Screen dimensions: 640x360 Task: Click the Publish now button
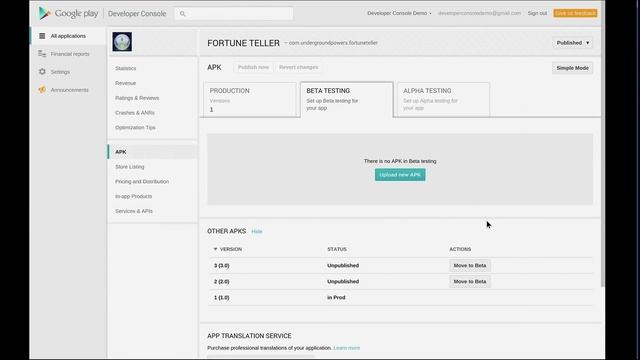pyautogui.click(x=253, y=67)
